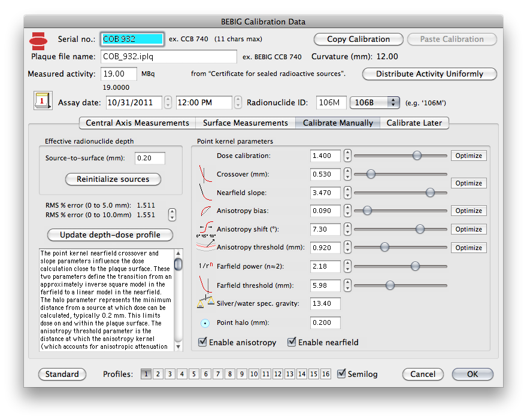This screenshot has height=420, width=527.
Task: Open the calendar icon next to Assay date
Action: click(43, 101)
